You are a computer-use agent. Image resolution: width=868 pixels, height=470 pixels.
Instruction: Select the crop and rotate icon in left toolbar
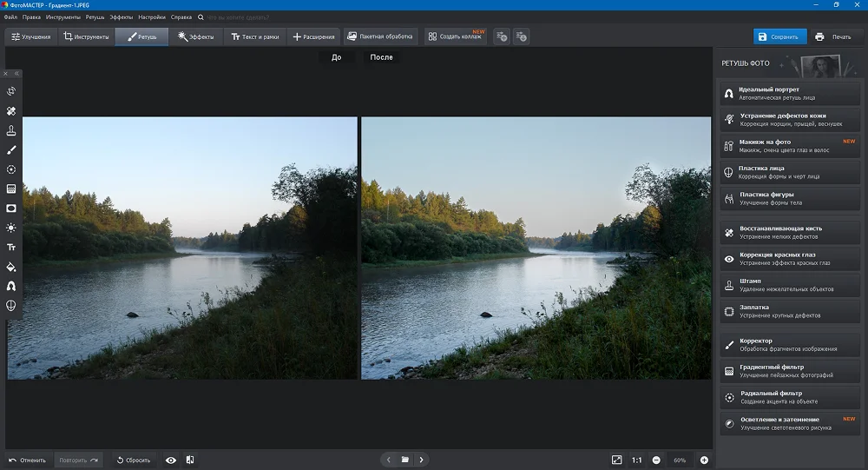point(11,91)
